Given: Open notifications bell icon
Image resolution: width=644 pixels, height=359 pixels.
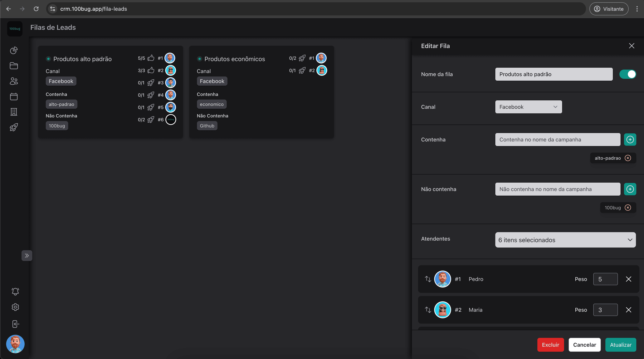Looking at the screenshot, I should [15, 292].
